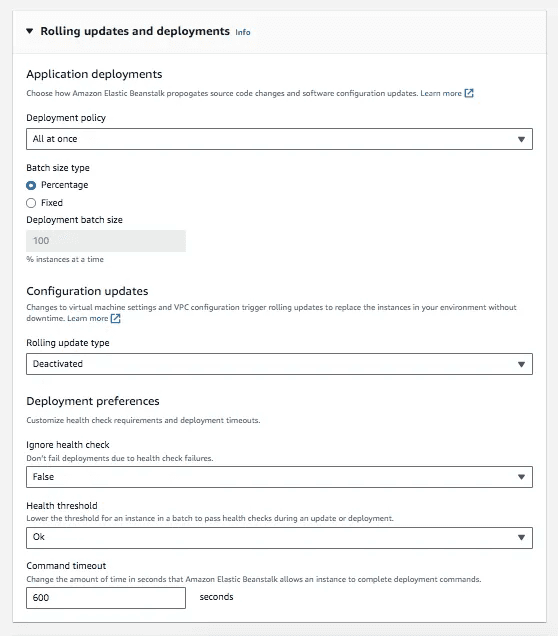
Task: Click the 'Health threshold' label
Action: pyautogui.click(x=62, y=506)
